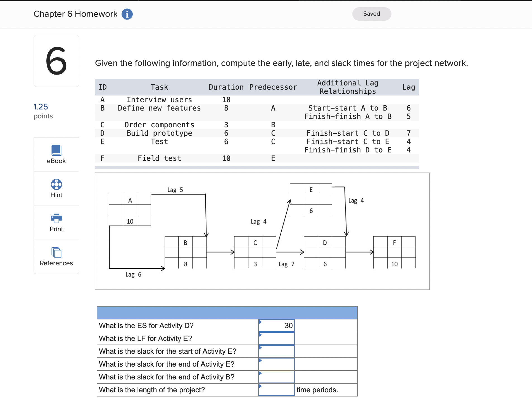The image size is (532, 411).
Task: Select the slack for end of Activity B field
Action: pyautogui.click(x=276, y=377)
